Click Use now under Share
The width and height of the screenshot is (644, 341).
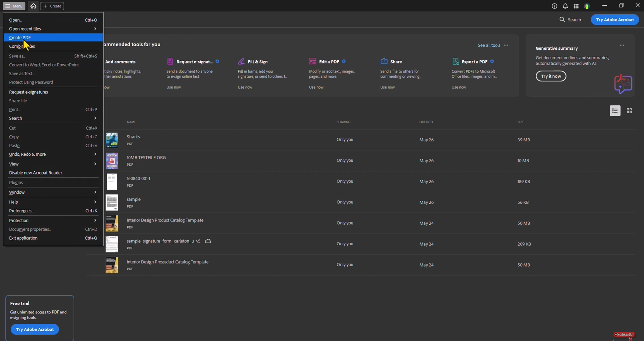pyautogui.click(x=387, y=87)
